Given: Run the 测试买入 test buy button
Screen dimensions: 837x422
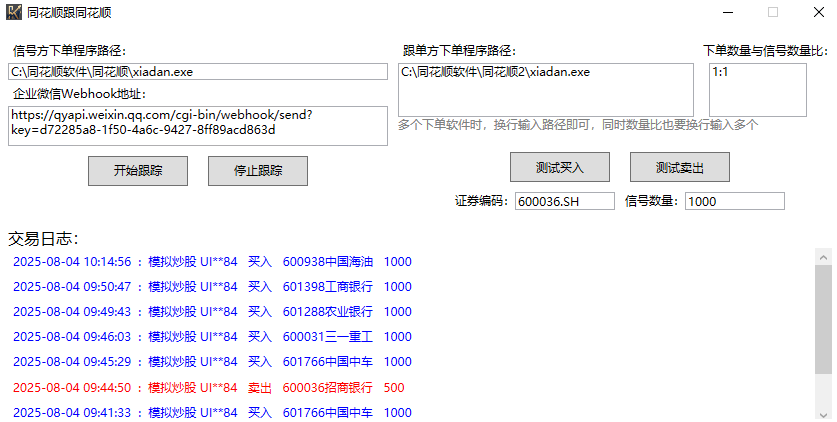Looking at the screenshot, I should [x=560, y=167].
